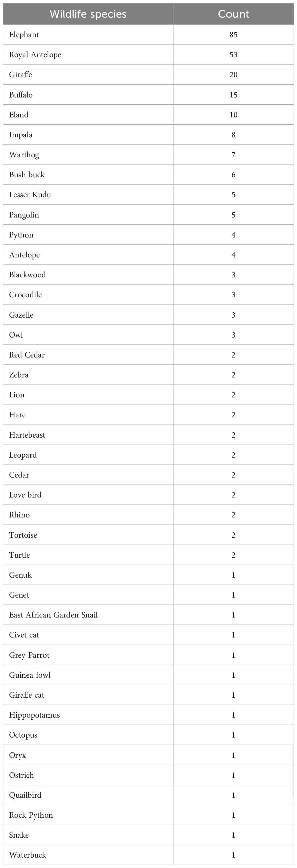
Task: Select the Rock Python row label
Action: click(31, 815)
